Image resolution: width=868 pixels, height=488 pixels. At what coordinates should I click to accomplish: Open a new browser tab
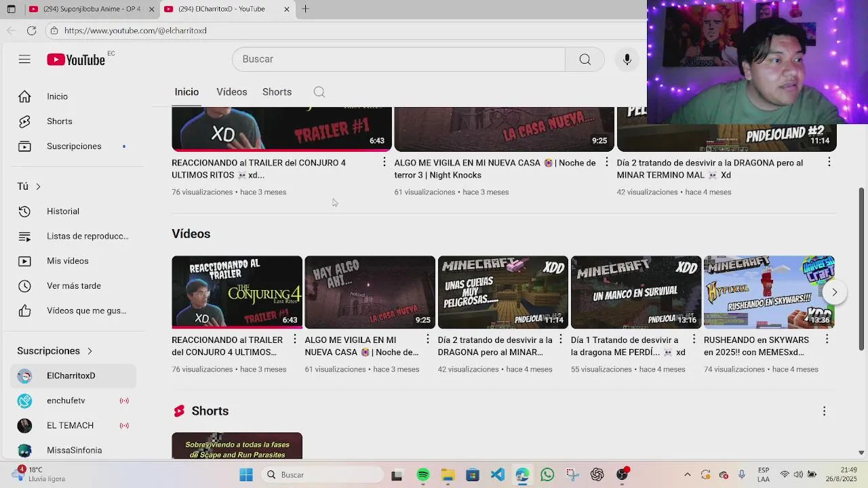[305, 9]
